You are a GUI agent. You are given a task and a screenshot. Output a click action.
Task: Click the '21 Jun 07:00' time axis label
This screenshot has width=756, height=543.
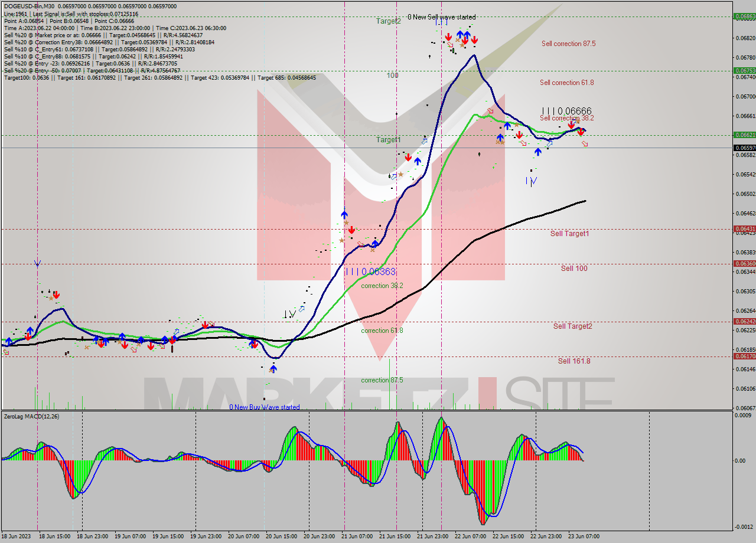(x=357, y=537)
